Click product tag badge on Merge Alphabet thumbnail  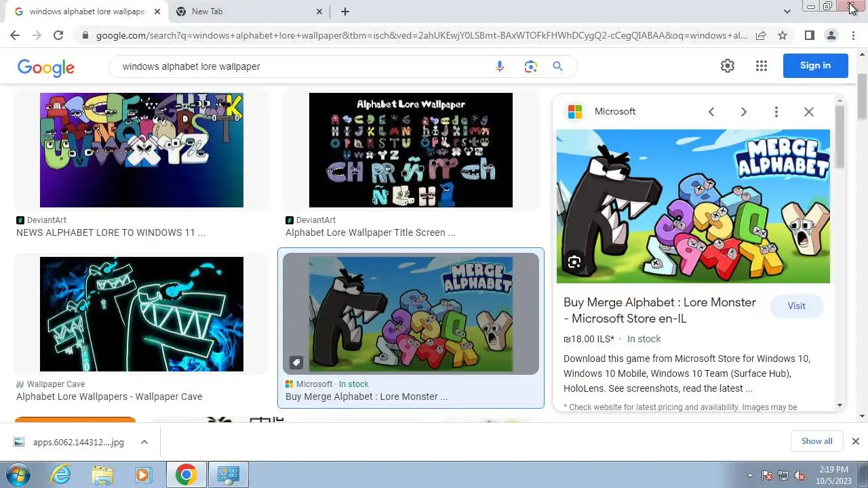[296, 363]
